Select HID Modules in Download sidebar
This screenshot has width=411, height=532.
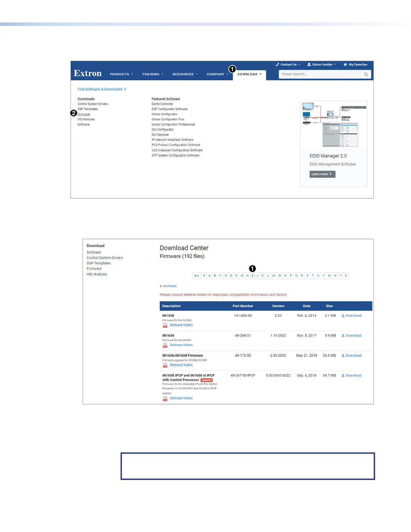click(97, 274)
